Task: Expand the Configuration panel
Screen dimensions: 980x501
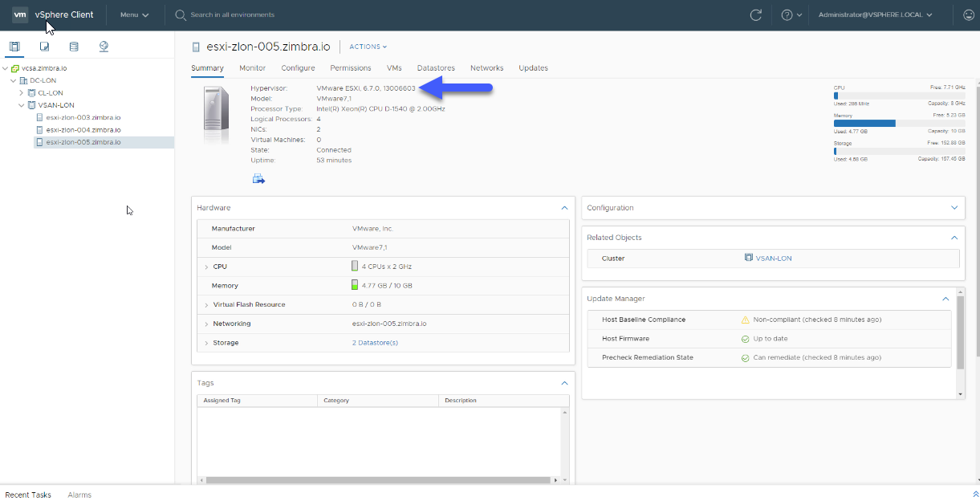Action: coord(954,208)
